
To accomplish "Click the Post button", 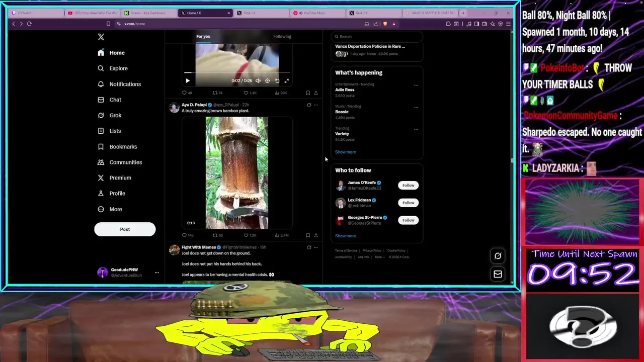I will click(x=125, y=229).
